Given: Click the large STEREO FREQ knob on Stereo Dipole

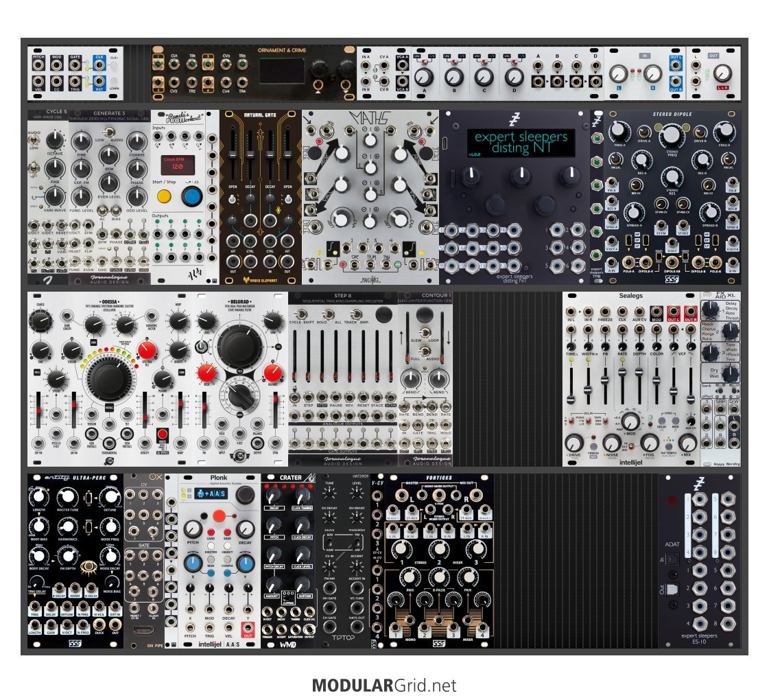Looking at the screenshot, I should [x=672, y=135].
